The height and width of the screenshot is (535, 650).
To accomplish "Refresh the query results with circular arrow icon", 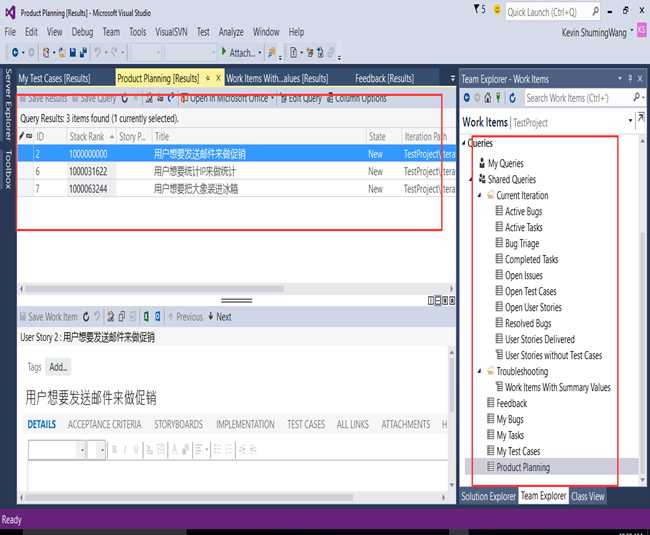I will (x=125, y=99).
